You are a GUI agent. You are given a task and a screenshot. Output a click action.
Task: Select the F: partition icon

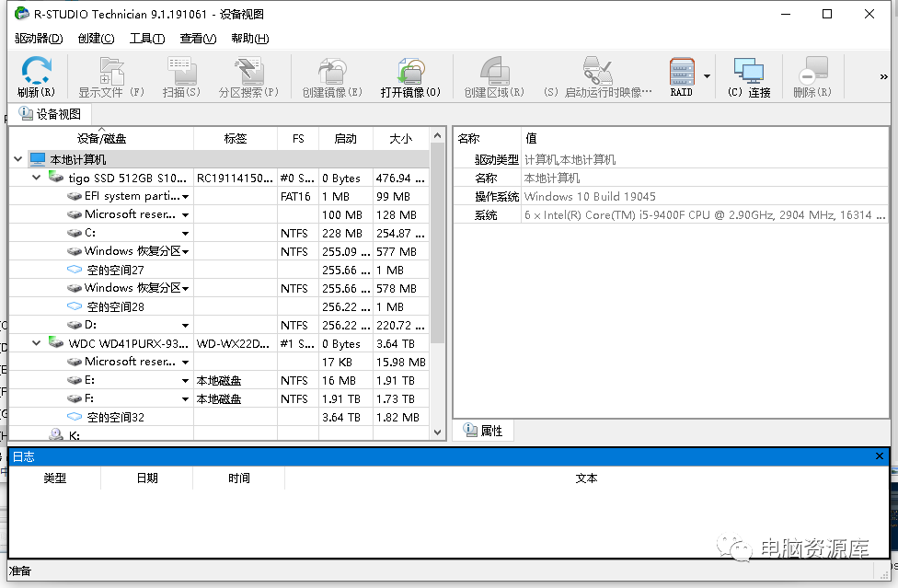[x=75, y=398]
